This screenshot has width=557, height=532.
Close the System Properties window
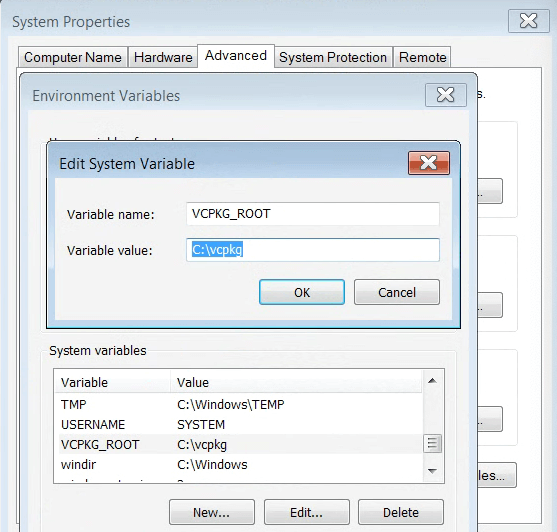point(529,21)
